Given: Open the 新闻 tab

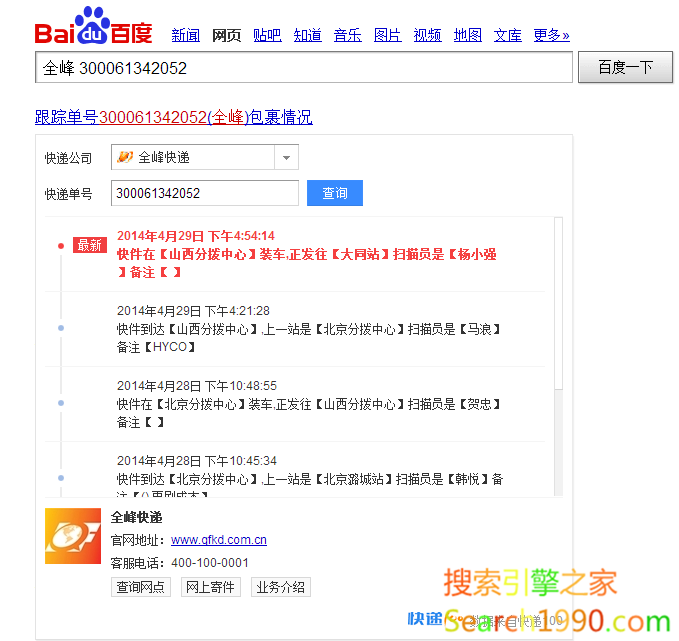Looking at the screenshot, I should [186, 35].
